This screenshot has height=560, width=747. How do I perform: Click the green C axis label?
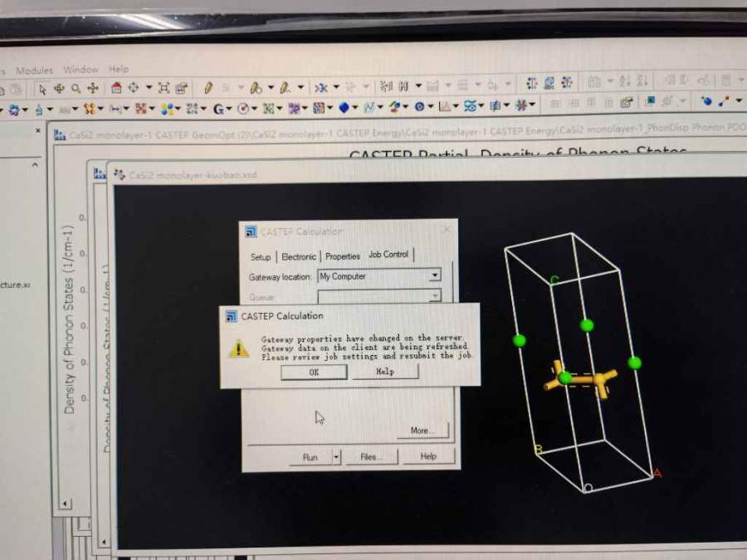[554, 280]
